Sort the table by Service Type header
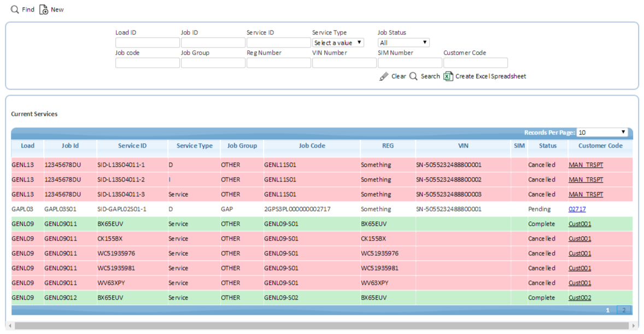The image size is (644, 334). pyautogui.click(x=194, y=146)
